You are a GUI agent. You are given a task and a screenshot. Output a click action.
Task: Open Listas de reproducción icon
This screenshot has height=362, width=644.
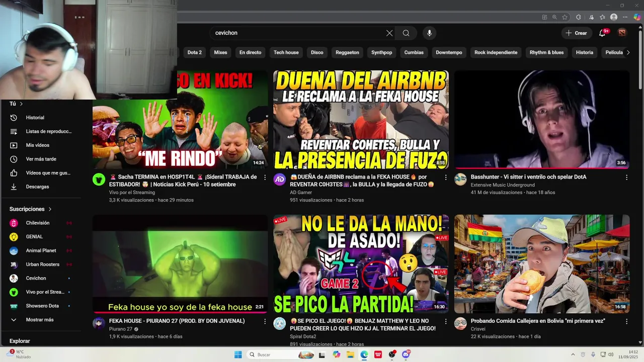[x=14, y=131]
